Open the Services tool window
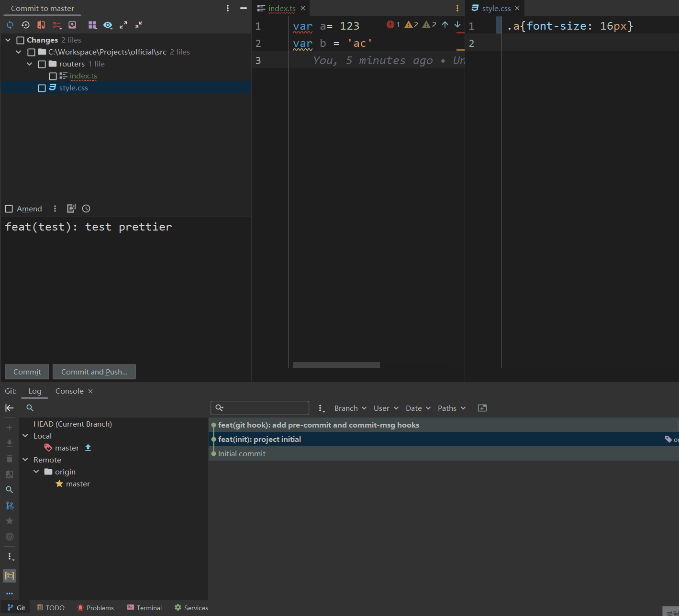This screenshot has width=679, height=616. click(x=191, y=608)
